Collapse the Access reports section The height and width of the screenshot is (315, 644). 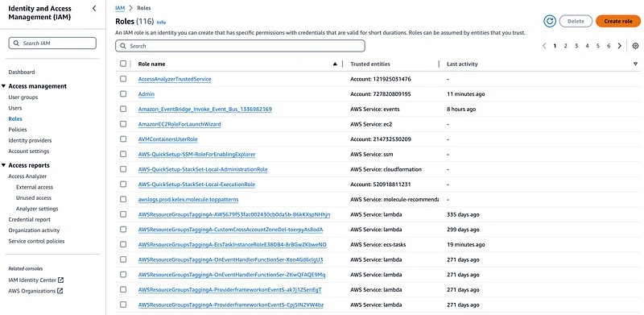click(4, 165)
